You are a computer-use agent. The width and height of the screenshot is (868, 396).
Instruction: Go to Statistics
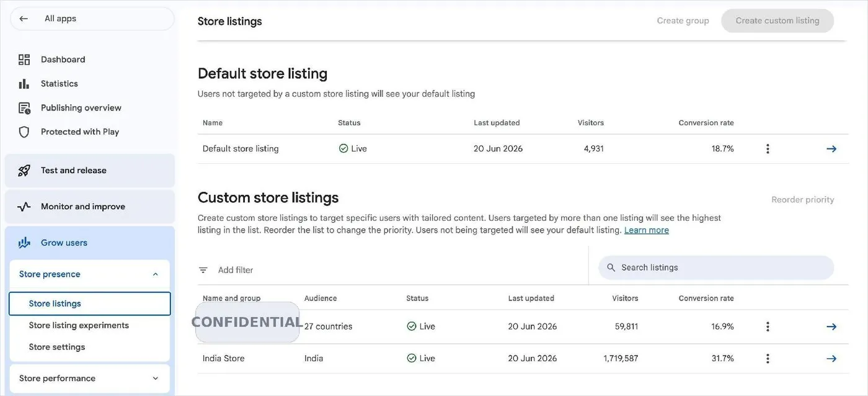coord(60,84)
